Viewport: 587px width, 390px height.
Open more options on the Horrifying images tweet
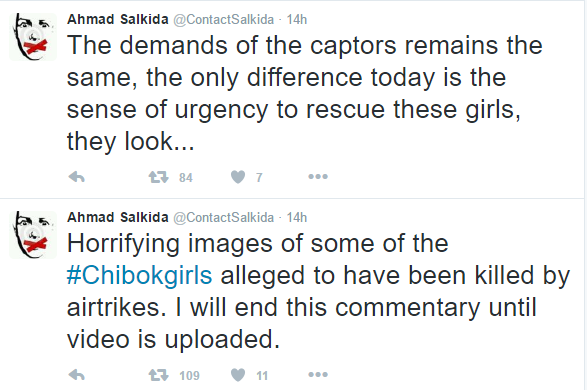(318, 375)
